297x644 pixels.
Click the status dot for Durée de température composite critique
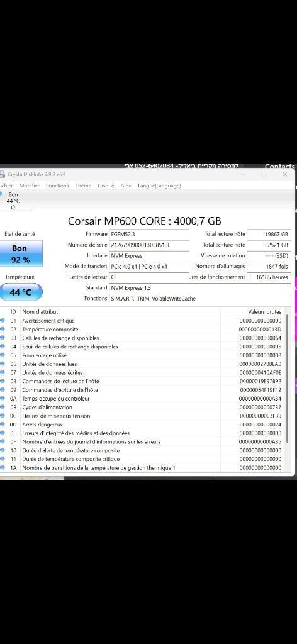pos(3,459)
